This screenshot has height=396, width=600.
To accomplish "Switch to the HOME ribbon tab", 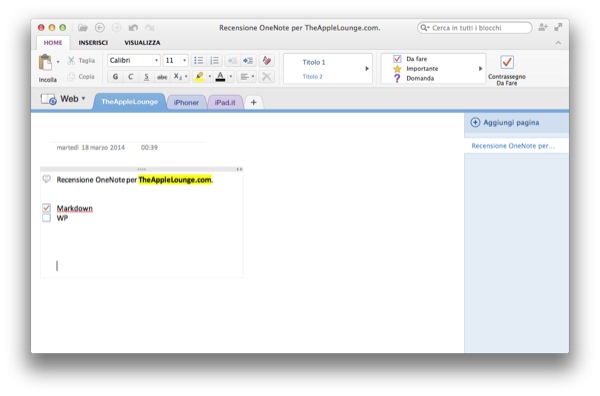I will point(53,42).
